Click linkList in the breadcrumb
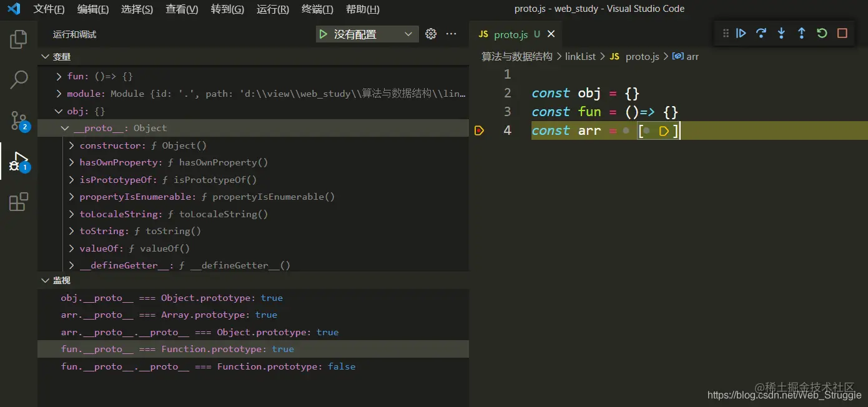This screenshot has height=407, width=868. tap(580, 56)
